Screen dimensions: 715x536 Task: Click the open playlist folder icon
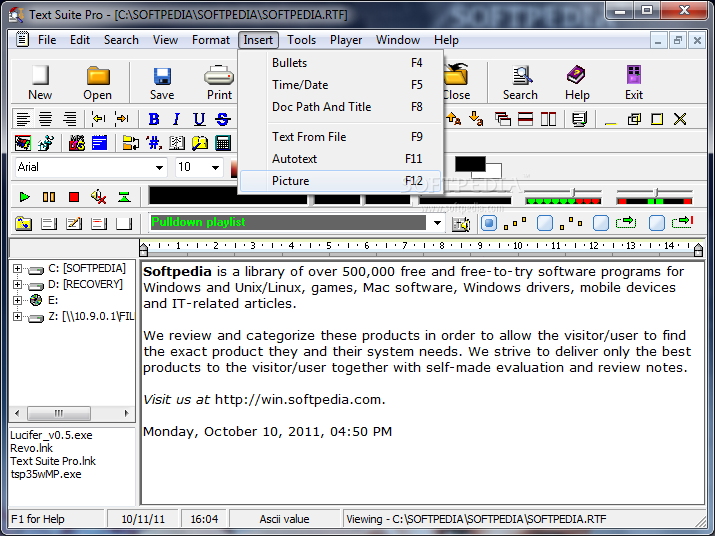pos(24,224)
